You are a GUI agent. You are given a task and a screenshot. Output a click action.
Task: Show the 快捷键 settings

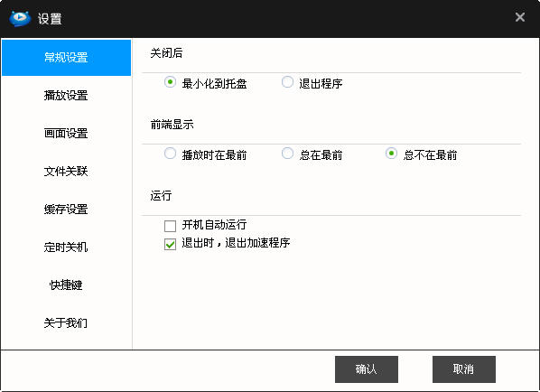(x=66, y=285)
